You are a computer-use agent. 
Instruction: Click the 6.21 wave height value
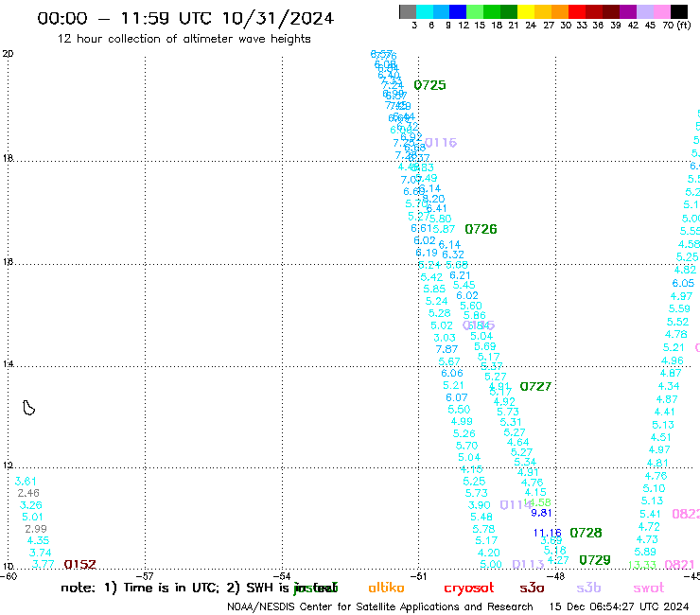click(x=460, y=275)
